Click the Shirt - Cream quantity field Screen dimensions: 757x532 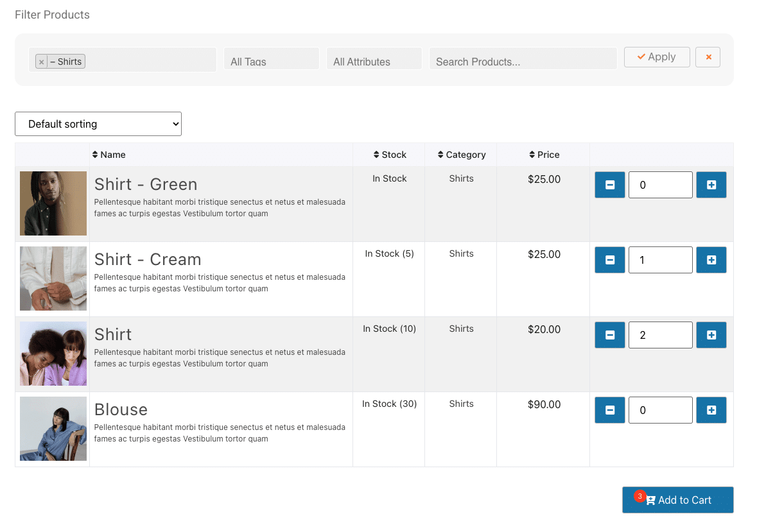pos(660,260)
